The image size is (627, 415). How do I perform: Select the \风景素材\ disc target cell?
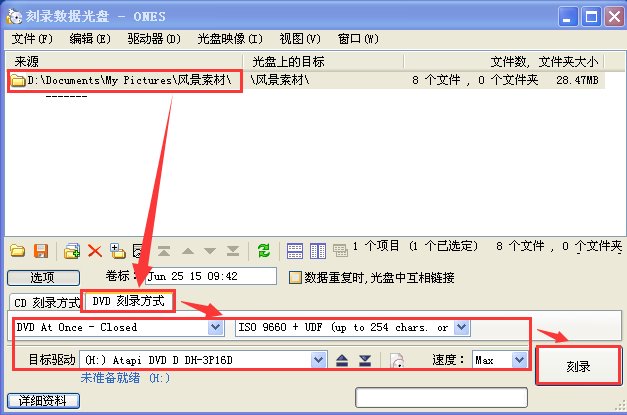click(x=280, y=80)
